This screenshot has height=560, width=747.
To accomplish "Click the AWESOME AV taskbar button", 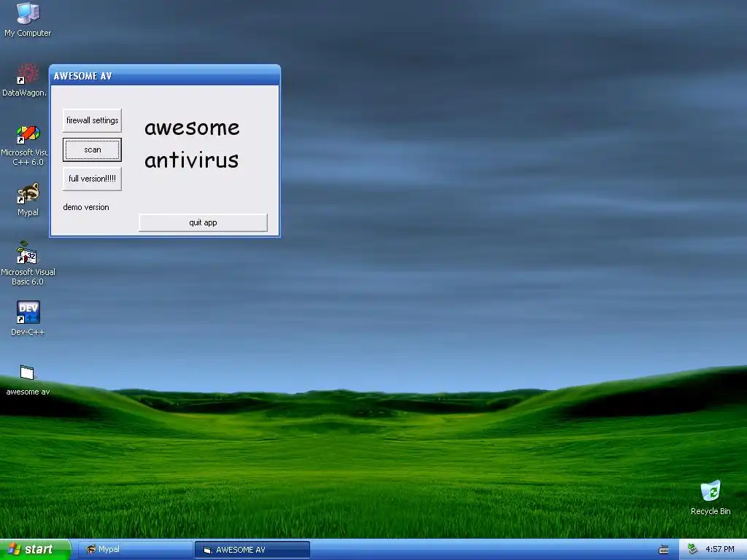I will [252, 550].
